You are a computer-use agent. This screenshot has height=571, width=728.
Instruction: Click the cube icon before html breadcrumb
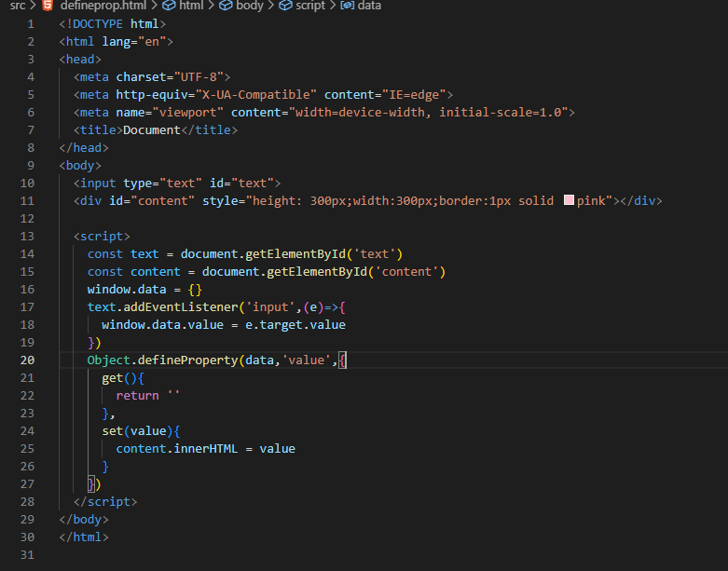click(169, 5)
